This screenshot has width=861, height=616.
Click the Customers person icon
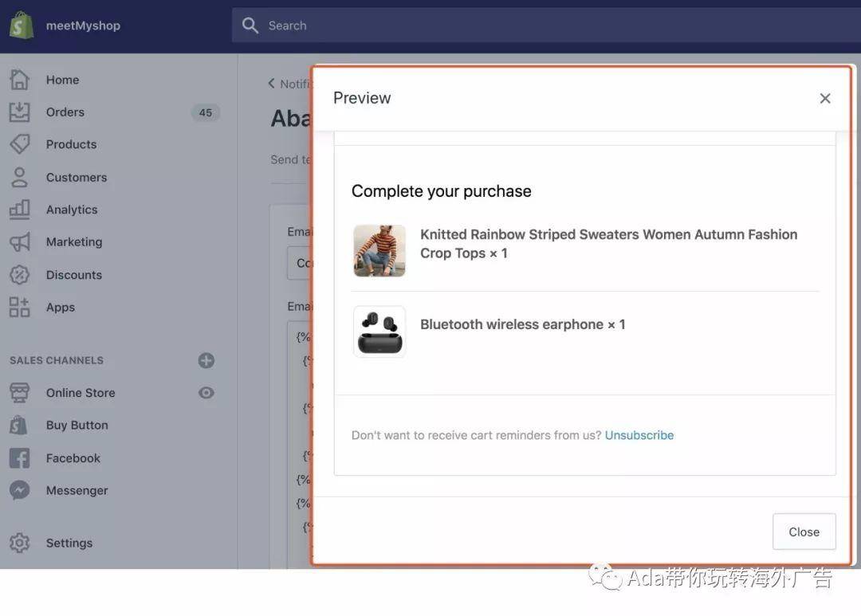pyautogui.click(x=19, y=177)
